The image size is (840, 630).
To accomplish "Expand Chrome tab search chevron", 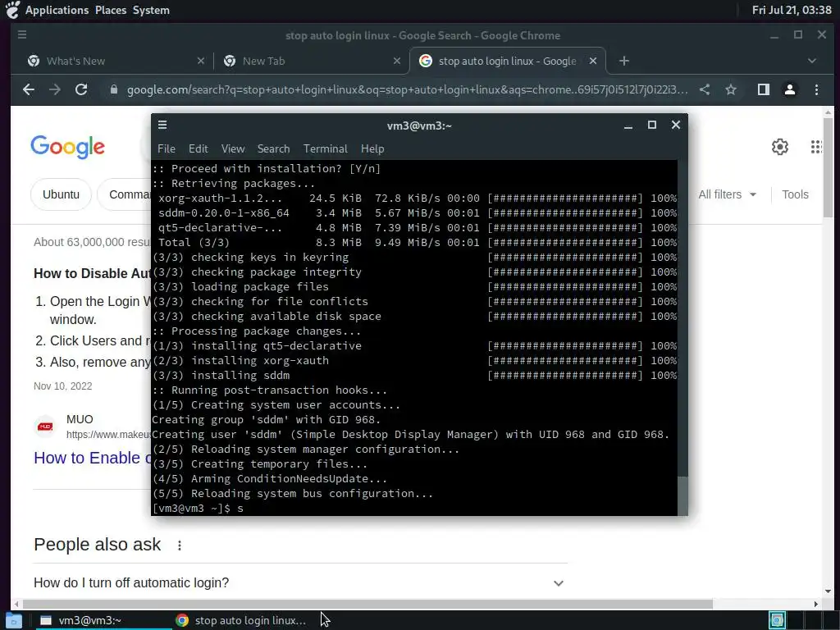I will [812, 61].
